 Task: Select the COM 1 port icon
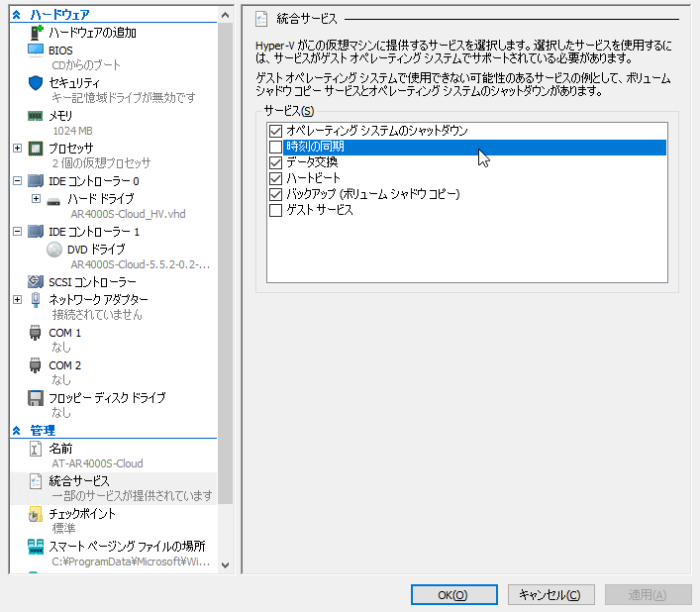[x=36, y=333]
